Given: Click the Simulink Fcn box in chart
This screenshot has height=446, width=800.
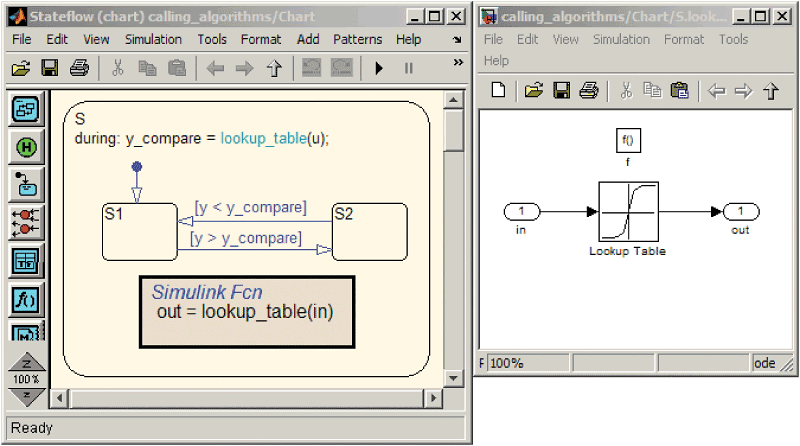Looking at the screenshot, I should tap(246, 311).
